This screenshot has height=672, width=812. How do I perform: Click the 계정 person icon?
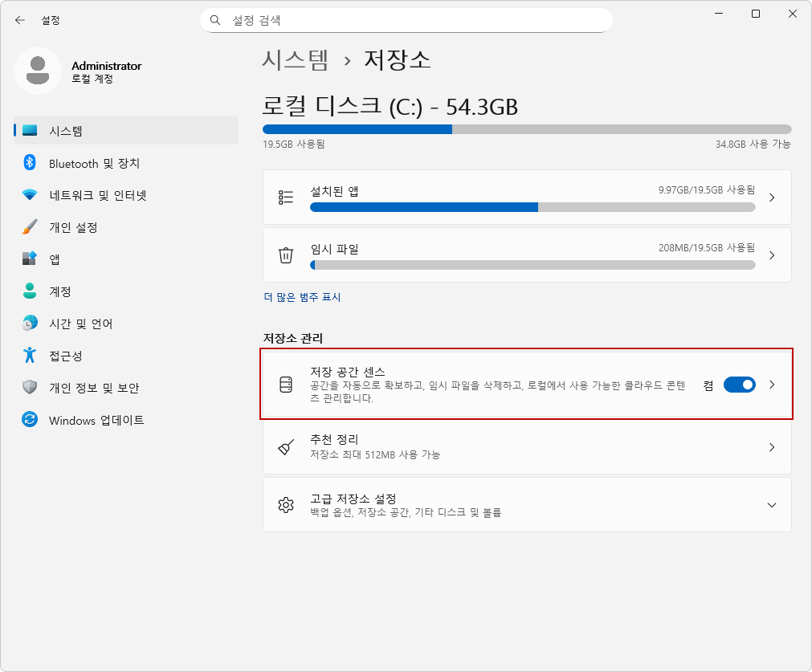pos(30,291)
